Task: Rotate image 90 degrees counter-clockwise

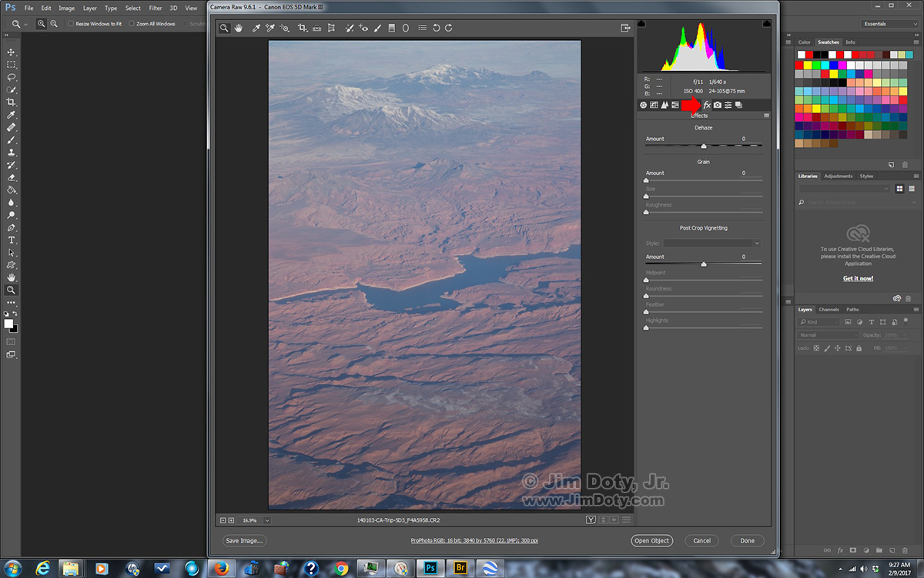Action: click(x=436, y=28)
